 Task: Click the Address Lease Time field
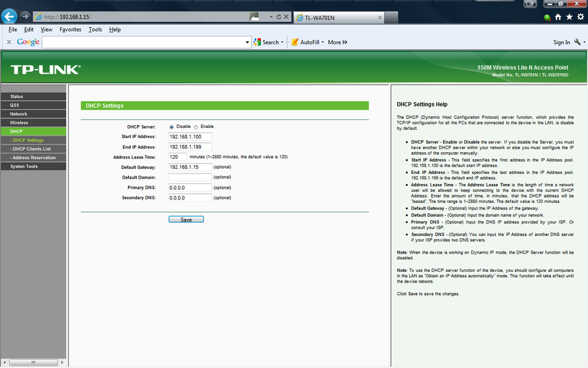point(177,157)
